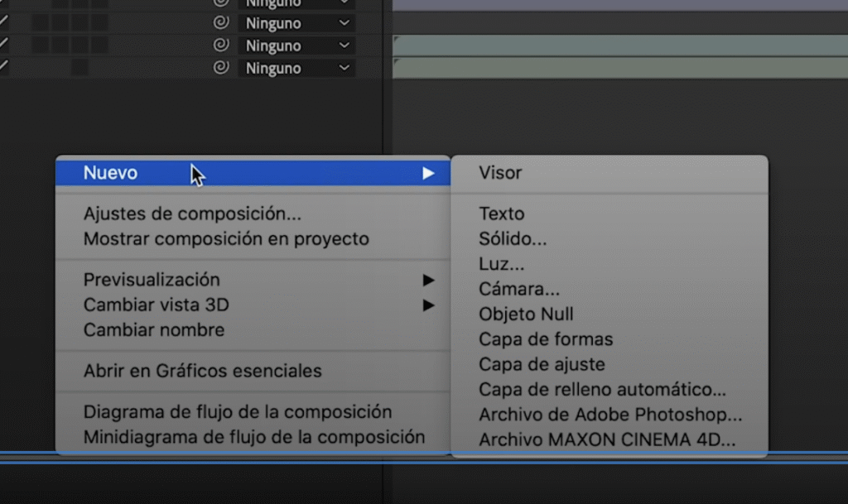Select the Nuevo menu entry
The height and width of the screenshot is (504, 848).
click(111, 173)
